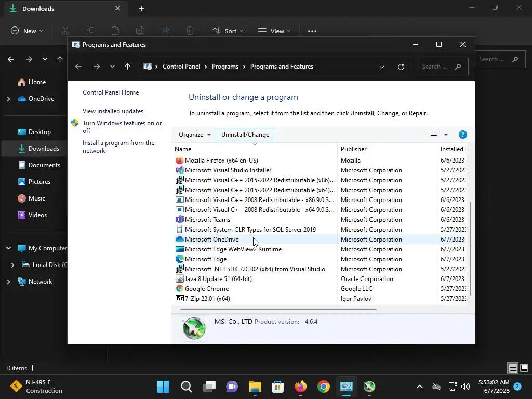Expand OneDrive in Downloads navigation pane
Image resolution: width=532 pixels, height=399 pixels.
(8, 99)
